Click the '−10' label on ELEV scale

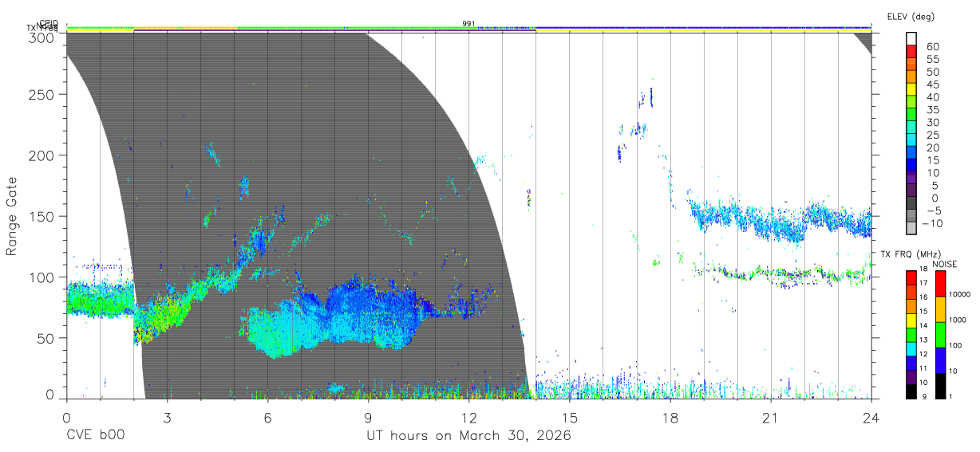coord(932,223)
